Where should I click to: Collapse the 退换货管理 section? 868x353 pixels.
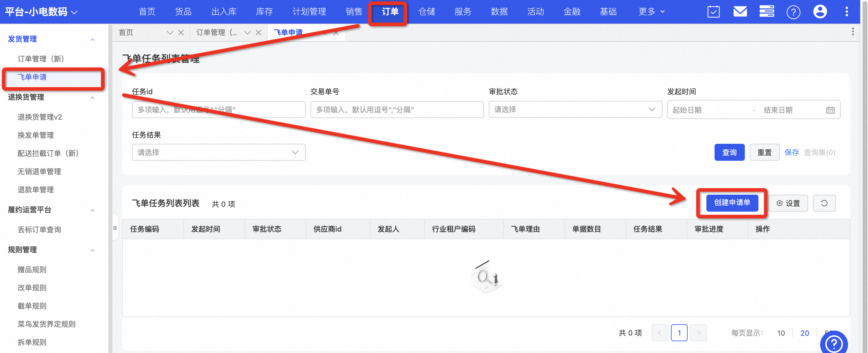[x=92, y=97]
